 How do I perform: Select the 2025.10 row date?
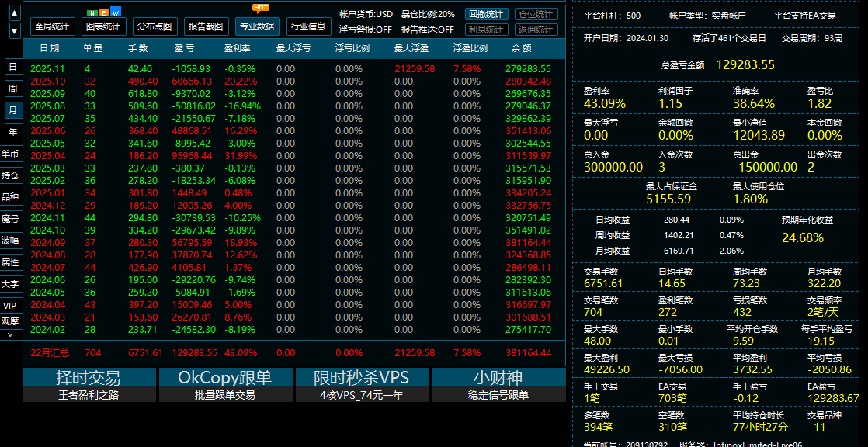point(47,81)
